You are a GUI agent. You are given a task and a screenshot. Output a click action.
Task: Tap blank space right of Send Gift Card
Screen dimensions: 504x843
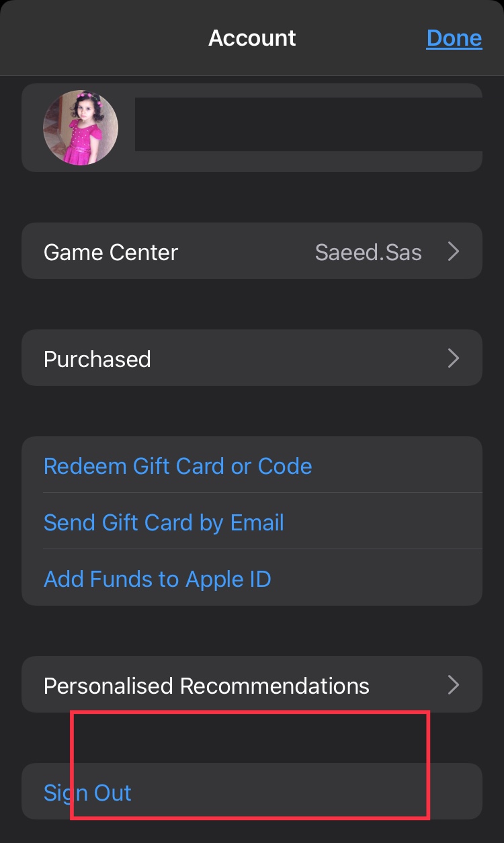tap(383, 522)
